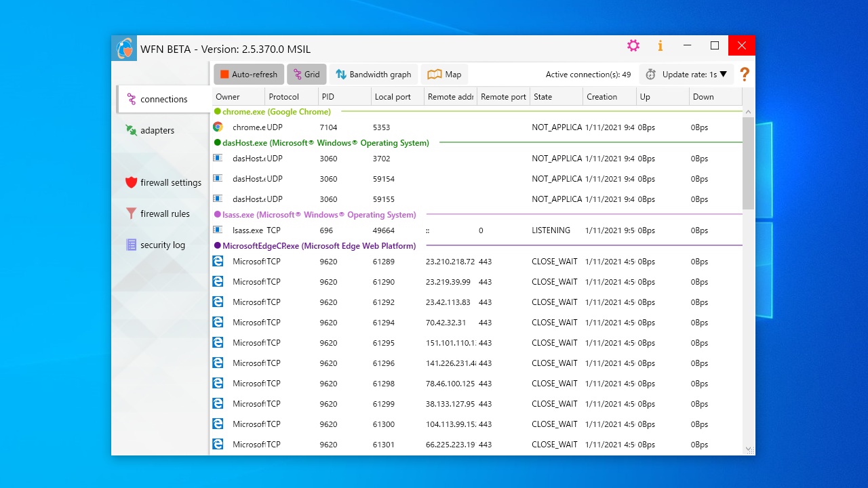Click PID 696 in the lsass row
868x488 pixels.
326,230
